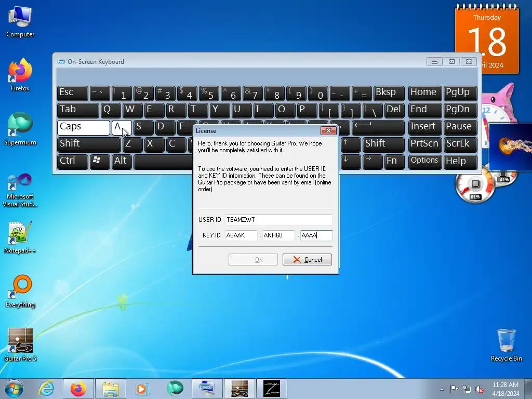Click the End key on keyboard
The width and height of the screenshot is (532, 399).
coord(425,110)
